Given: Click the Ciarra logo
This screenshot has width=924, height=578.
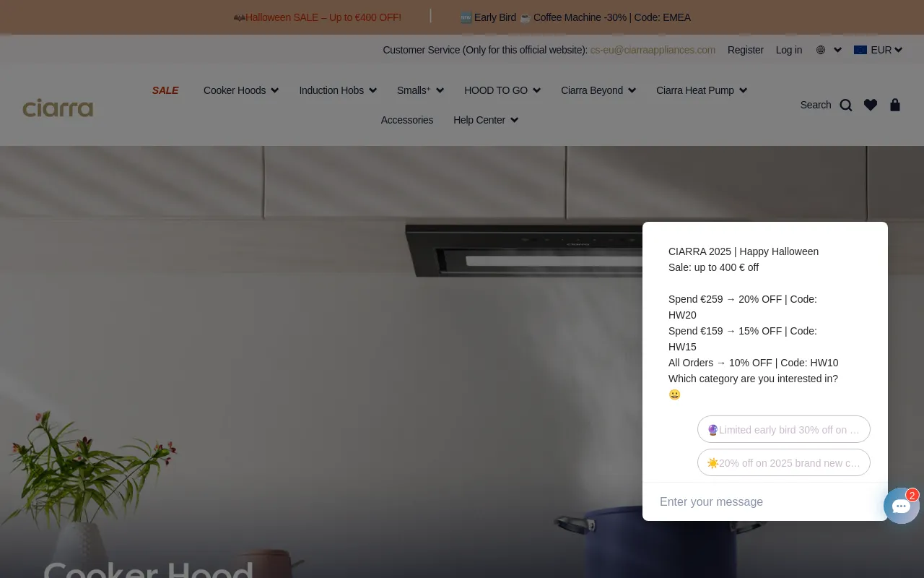Looking at the screenshot, I should tap(58, 108).
